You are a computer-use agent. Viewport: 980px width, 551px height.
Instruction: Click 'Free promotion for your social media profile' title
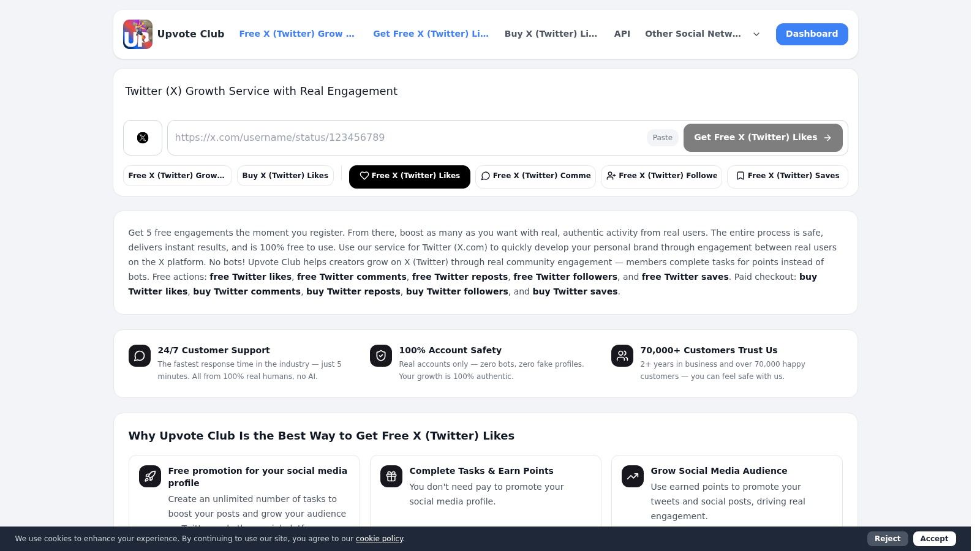pos(258,477)
